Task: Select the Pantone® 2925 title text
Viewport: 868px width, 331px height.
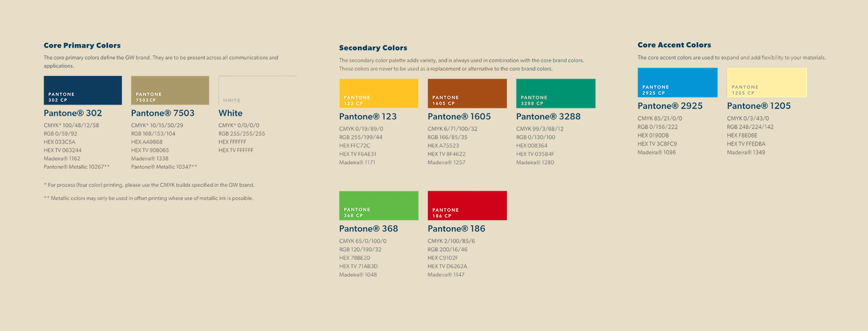Action: point(670,106)
